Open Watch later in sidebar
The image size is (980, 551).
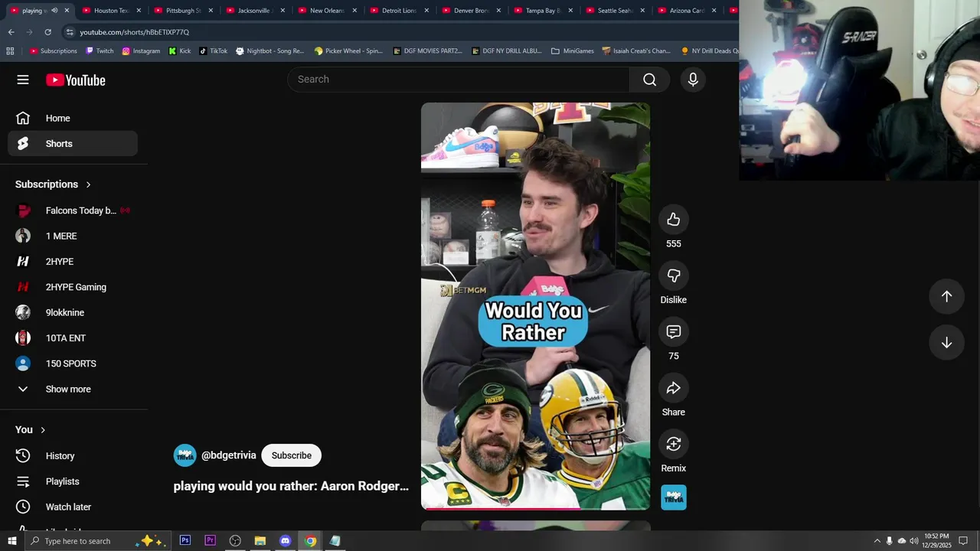[73, 507]
